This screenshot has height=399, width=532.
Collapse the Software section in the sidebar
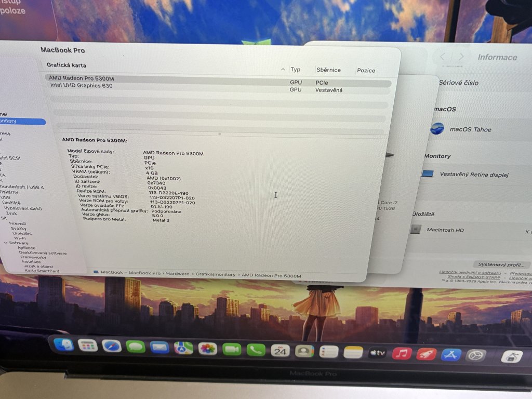coord(6,243)
